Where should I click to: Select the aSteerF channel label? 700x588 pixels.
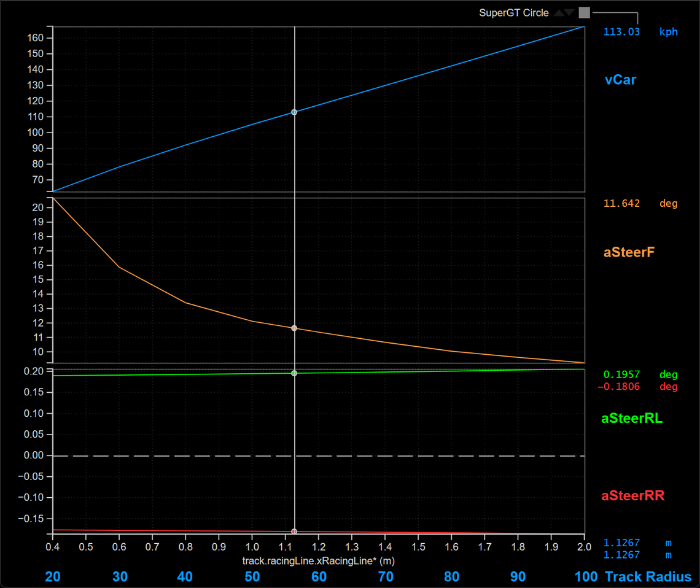pyautogui.click(x=629, y=251)
